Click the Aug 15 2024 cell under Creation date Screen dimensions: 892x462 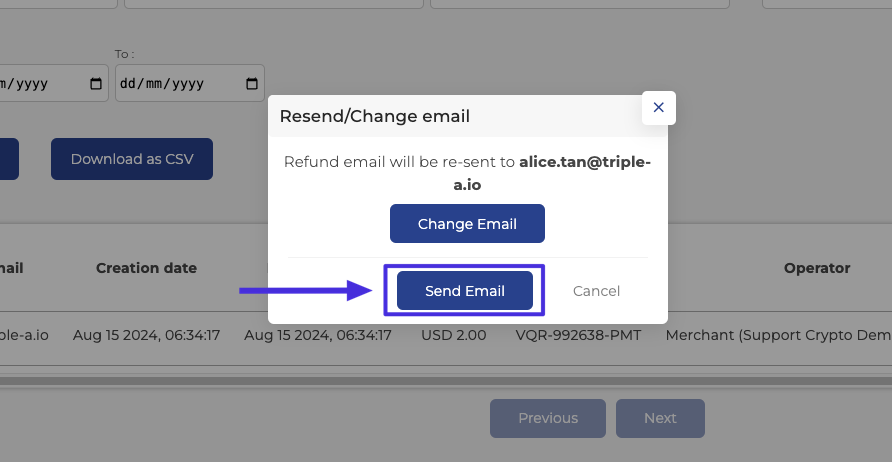coord(146,335)
